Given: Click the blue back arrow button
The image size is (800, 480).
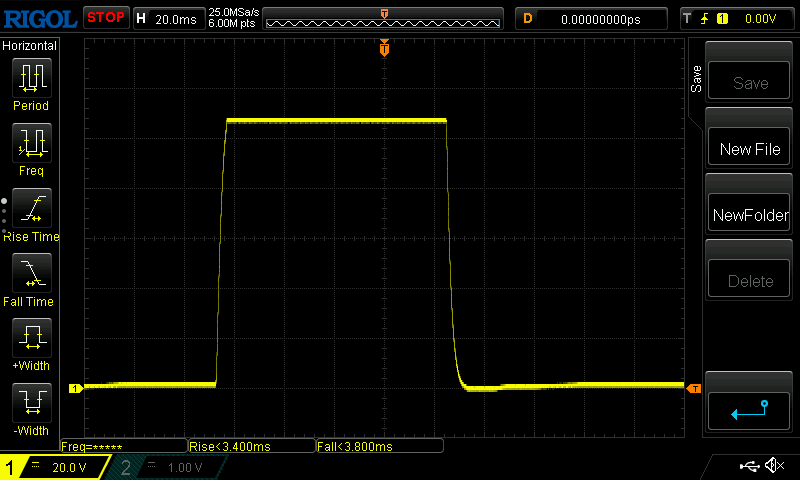Looking at the screenshot, I should (x=748, y=411).
